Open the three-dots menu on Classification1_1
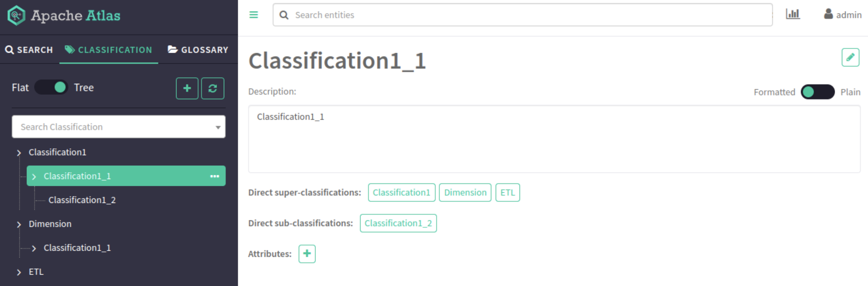Image resolution: width=868 pixels, height=286 pixels. [215, 176]
